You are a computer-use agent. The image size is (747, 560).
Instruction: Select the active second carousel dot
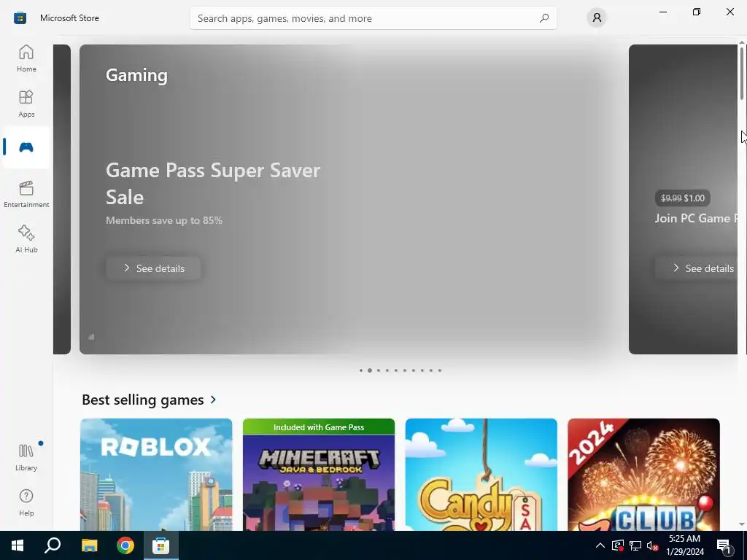[x=370, y=370]
